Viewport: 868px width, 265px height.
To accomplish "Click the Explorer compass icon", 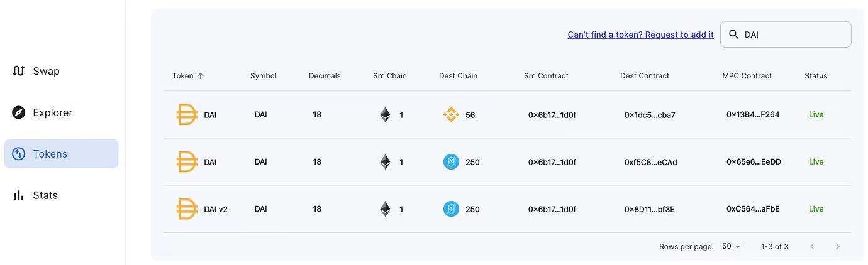I will pyautogui.click(x=19, y=112).
